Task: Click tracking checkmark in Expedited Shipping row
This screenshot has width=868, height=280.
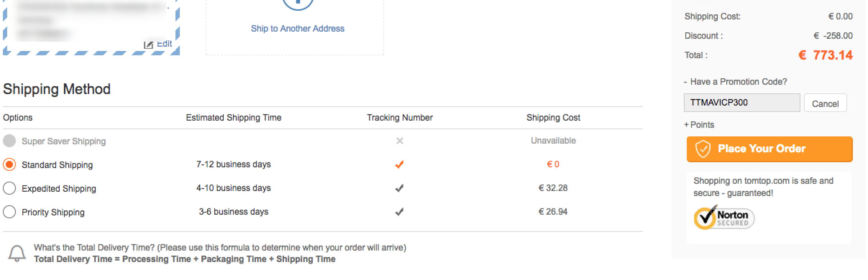Action: [399, 188]
